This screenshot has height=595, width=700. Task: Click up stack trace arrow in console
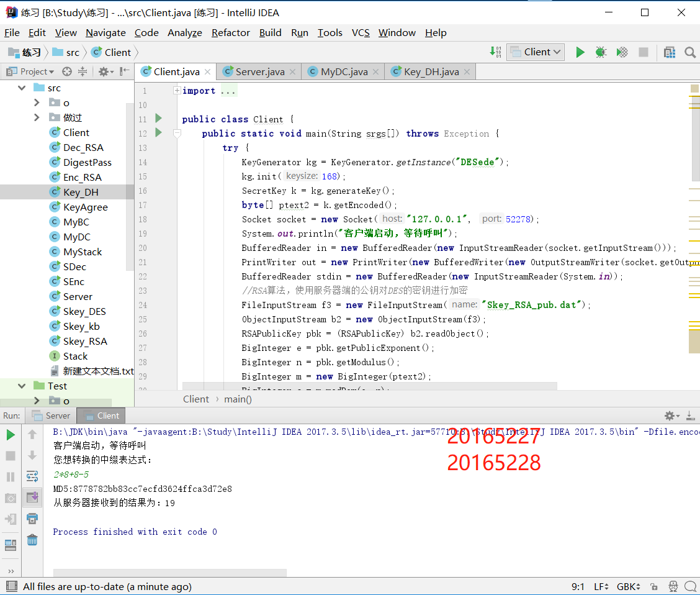point(32,434)
